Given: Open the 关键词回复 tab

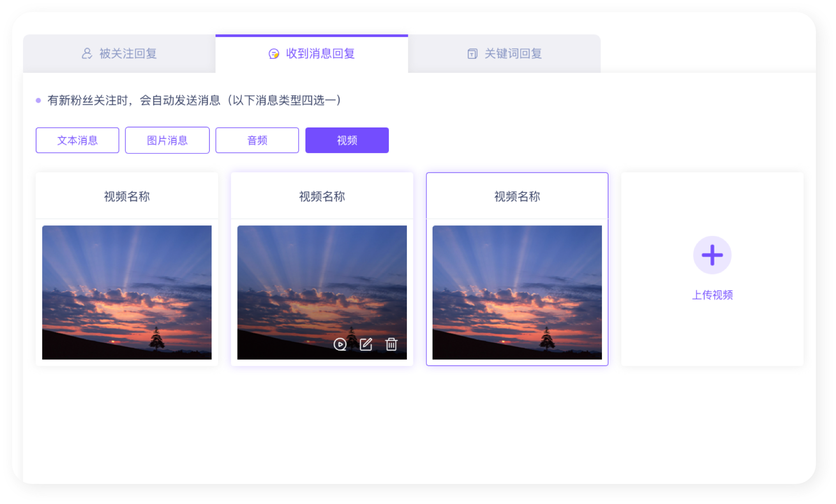Looking at the screenshot, I should tap(504, 54).
